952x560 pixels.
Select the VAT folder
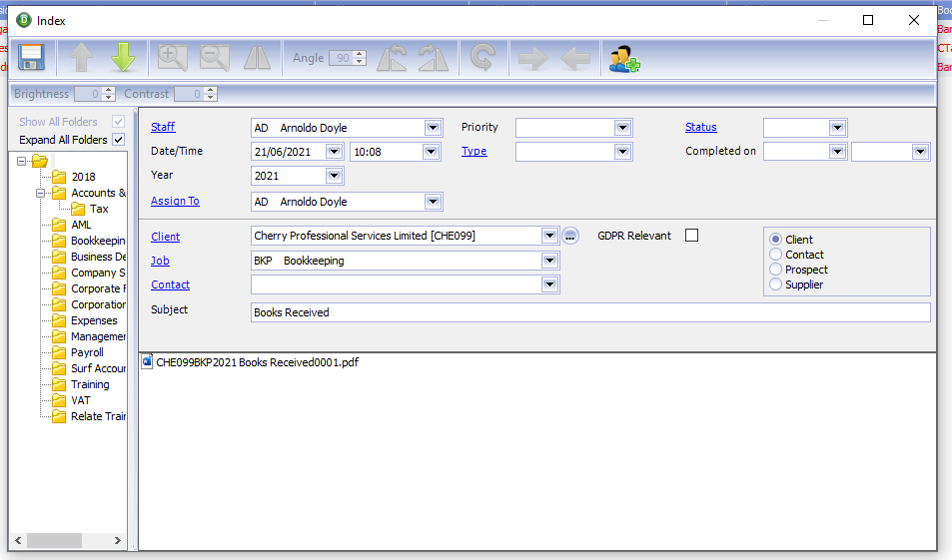80,400
